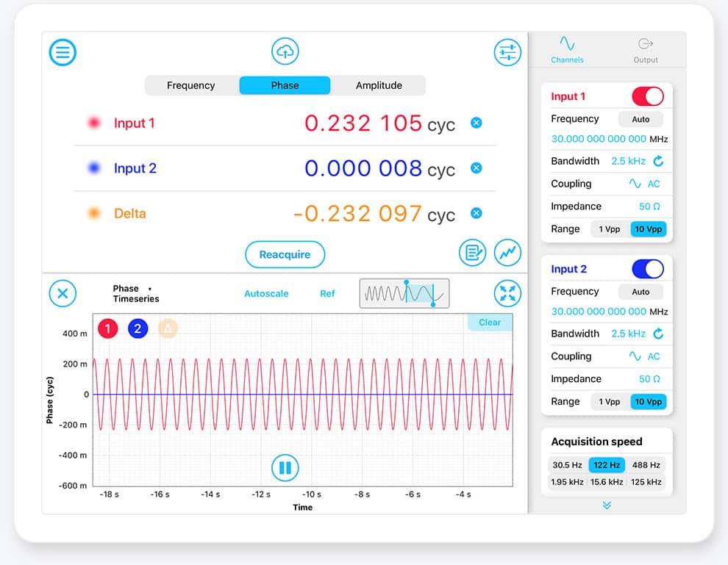Open the data logging notes icon

(x=472, y=253)
